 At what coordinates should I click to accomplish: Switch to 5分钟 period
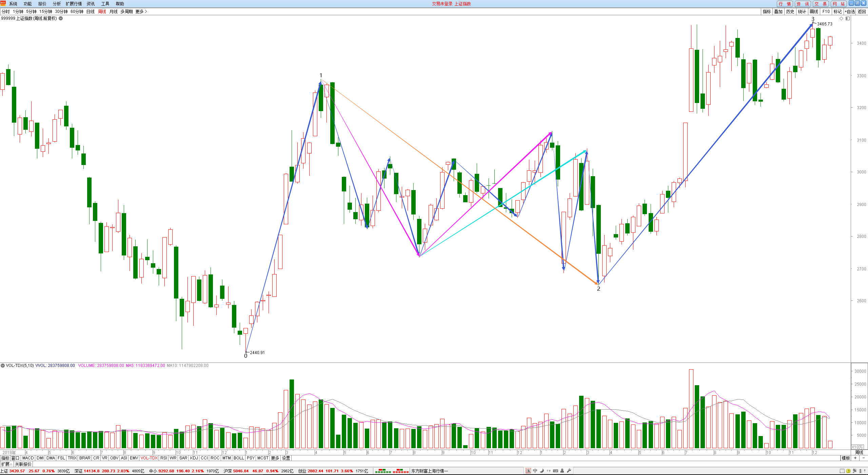pyautogui.click(x=31, y=12)
